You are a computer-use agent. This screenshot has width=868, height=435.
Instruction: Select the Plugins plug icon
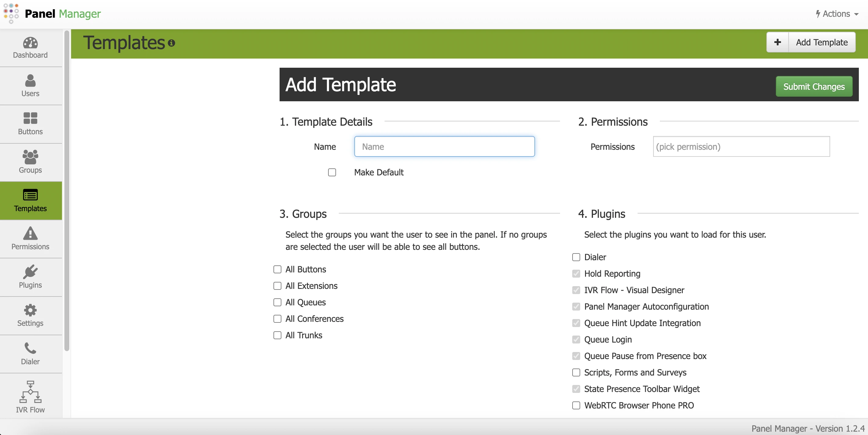pyautogui.click(x=30, y=276)
